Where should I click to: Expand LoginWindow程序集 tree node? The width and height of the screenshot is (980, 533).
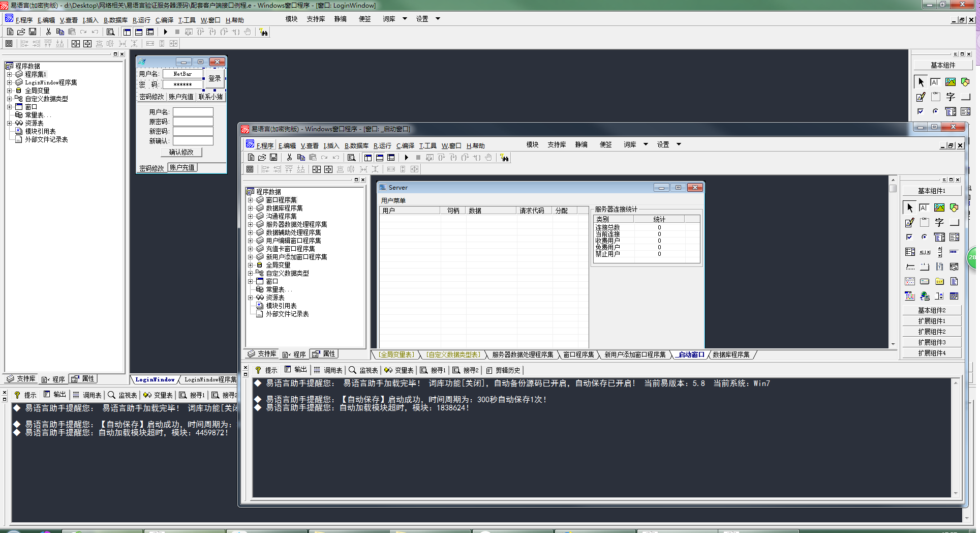pyautogui.click(x=9, y=82)
